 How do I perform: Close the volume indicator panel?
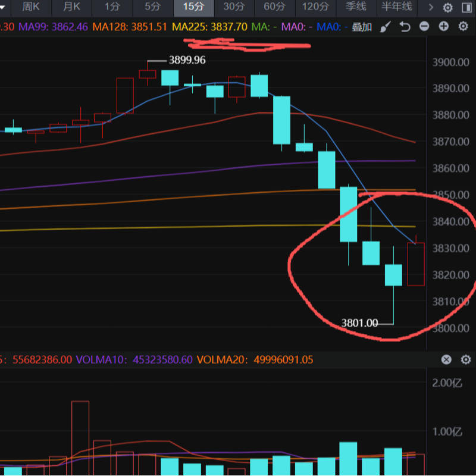coord(446,359)
